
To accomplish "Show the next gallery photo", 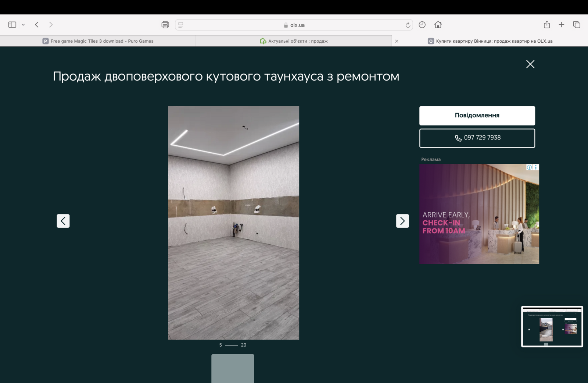I will pos(402,221).
